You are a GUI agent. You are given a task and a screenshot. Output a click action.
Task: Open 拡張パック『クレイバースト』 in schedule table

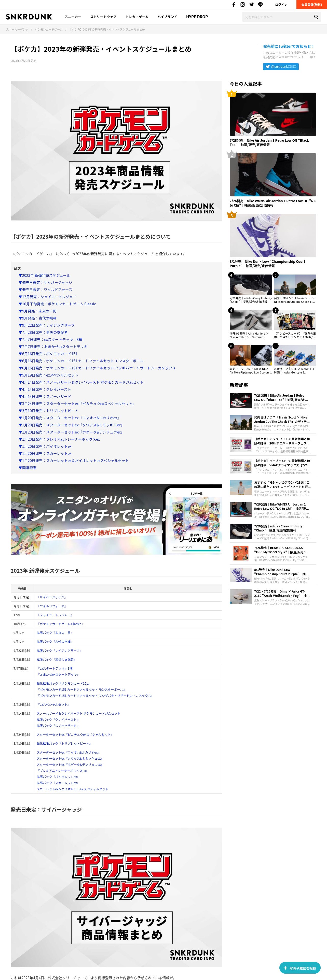tap(58, 719)
